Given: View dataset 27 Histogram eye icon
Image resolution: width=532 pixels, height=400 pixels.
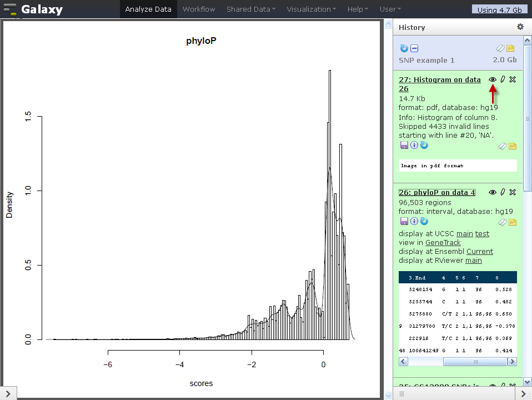Looking at the screenshot, I should tap(493, 79).
